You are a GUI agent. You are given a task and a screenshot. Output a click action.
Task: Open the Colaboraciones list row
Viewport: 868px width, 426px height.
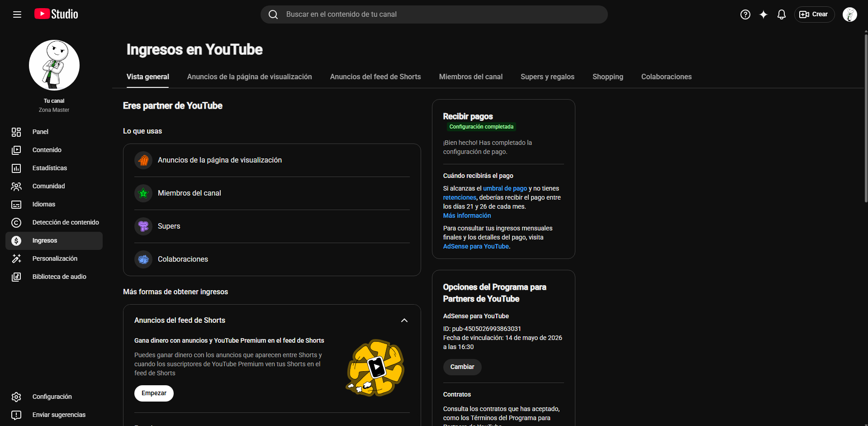tap(272, 259)
